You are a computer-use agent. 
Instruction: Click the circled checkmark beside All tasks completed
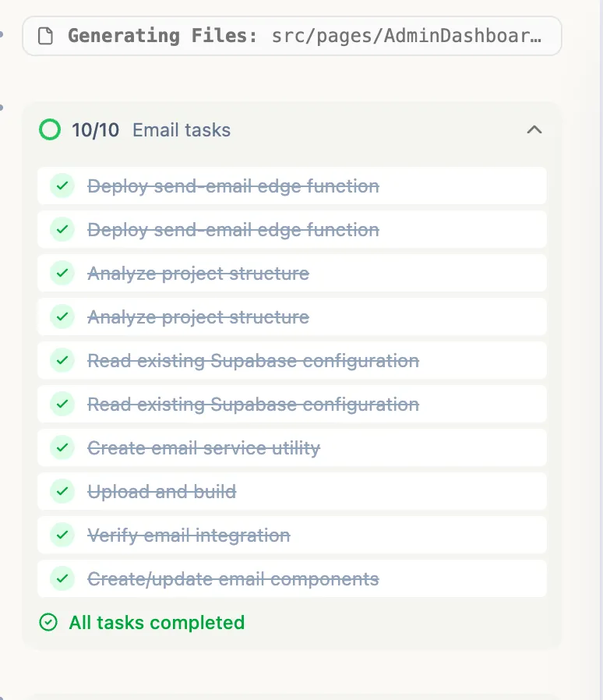(48, 622)
